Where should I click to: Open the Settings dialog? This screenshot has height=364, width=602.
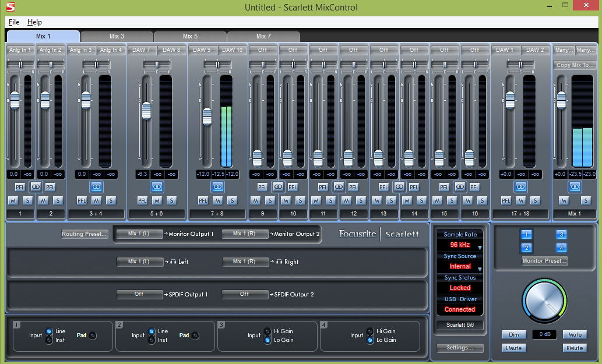[460, 348]
